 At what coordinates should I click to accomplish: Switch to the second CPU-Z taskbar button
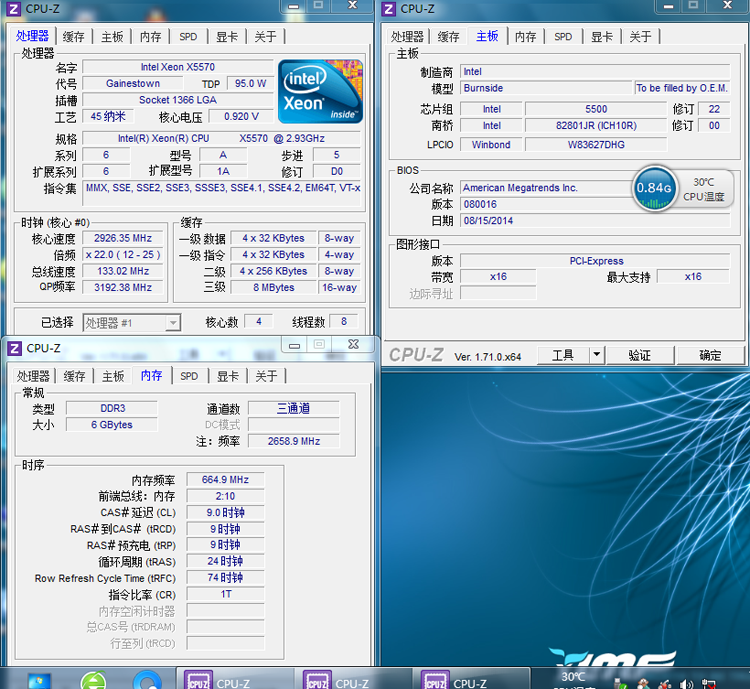pyautogui.click(x=353, y=679)
